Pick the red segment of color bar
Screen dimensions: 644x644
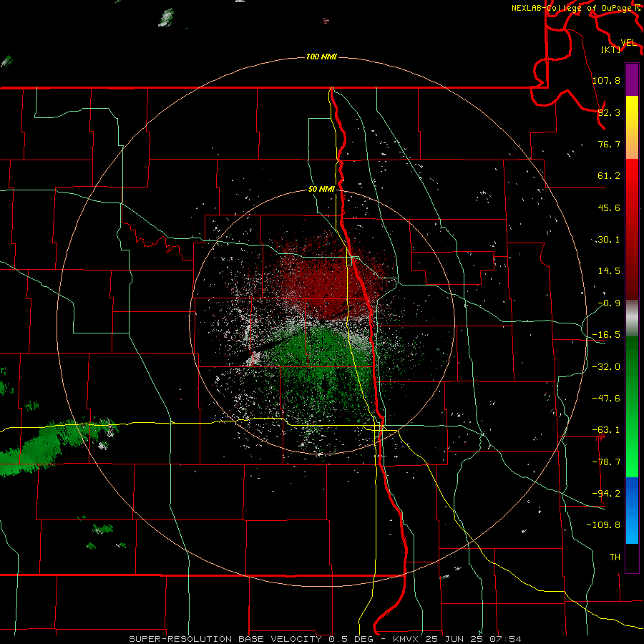[x=632, y=229]
